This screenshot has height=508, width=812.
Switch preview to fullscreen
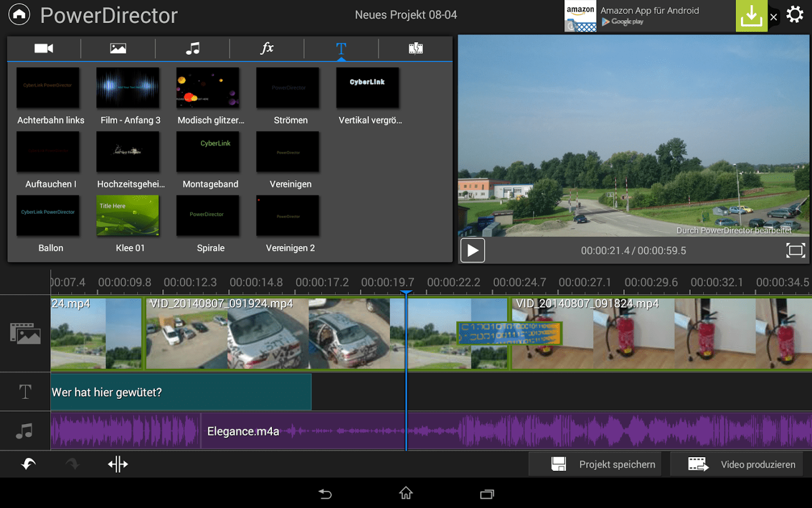coord(795,250)
